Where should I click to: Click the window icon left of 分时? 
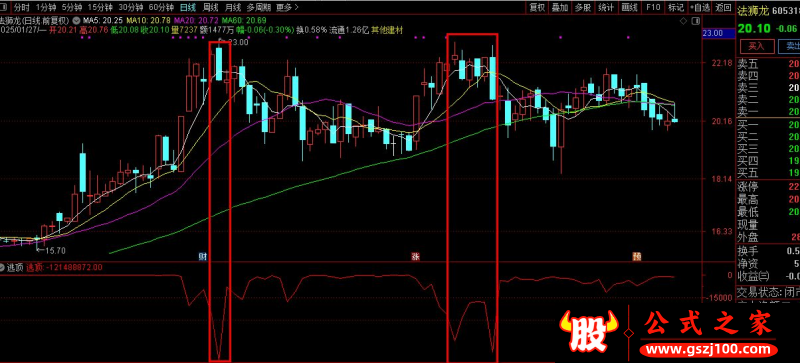click(4, 7)
